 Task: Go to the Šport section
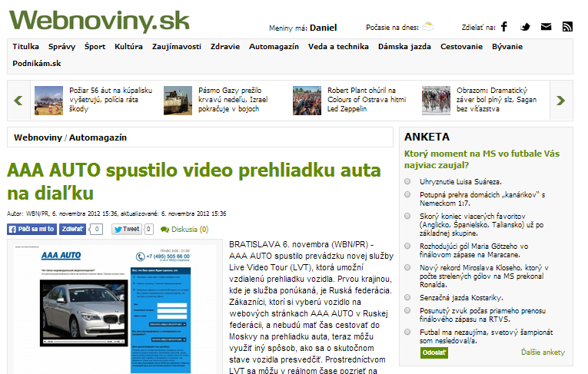pos(95,47)
